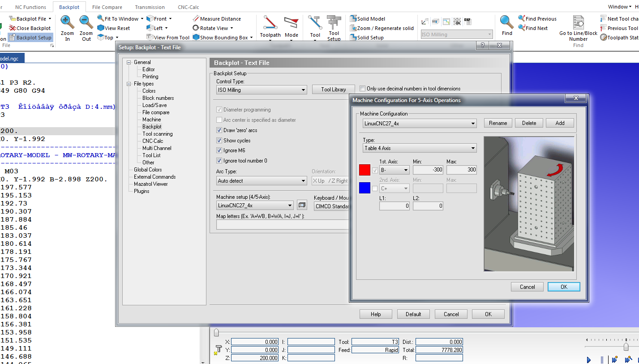The image size is (639, 364).
Task: Click the Rename button
Action: click(x=497, y=123)
